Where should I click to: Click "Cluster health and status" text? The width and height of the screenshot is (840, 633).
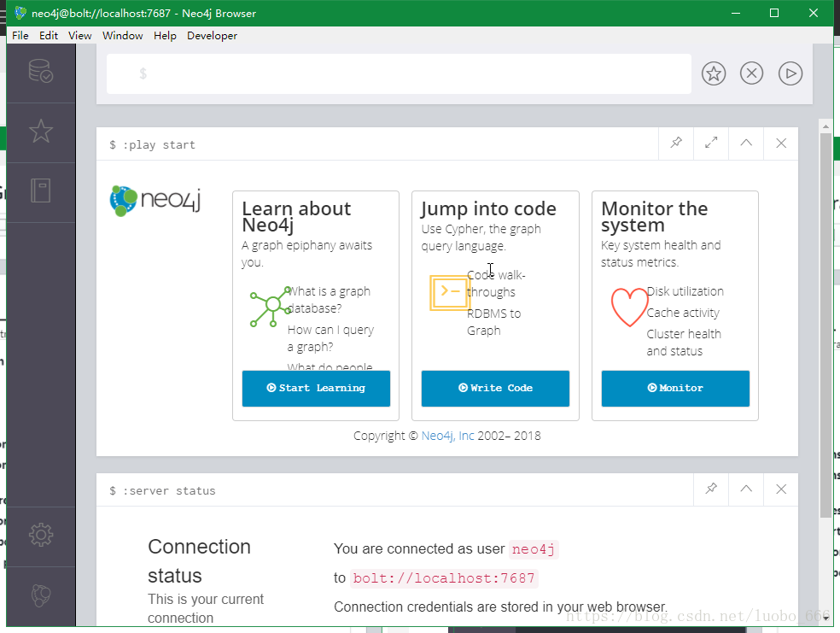[684, 343]
